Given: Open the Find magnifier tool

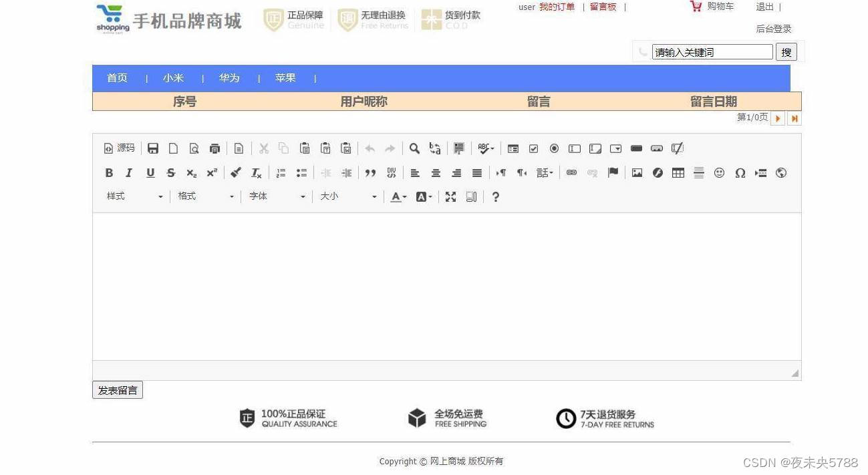Looking at the screenshot, I should coord(414,148).
